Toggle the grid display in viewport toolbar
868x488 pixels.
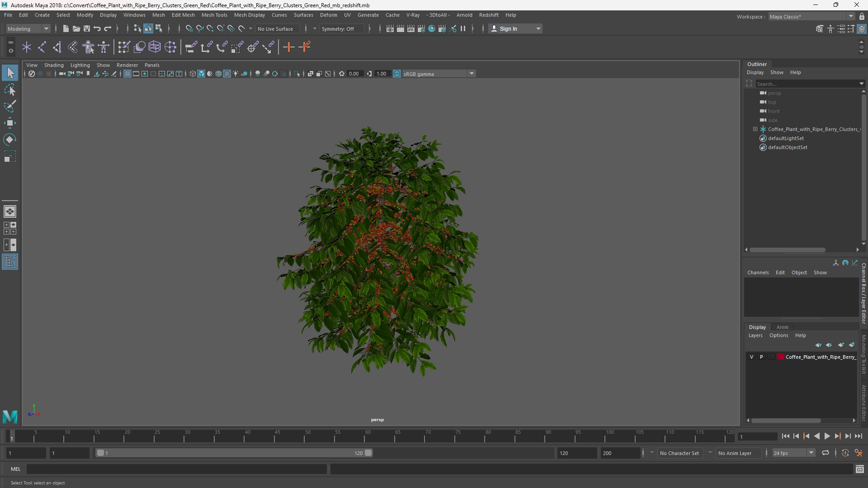coord(127,74)
